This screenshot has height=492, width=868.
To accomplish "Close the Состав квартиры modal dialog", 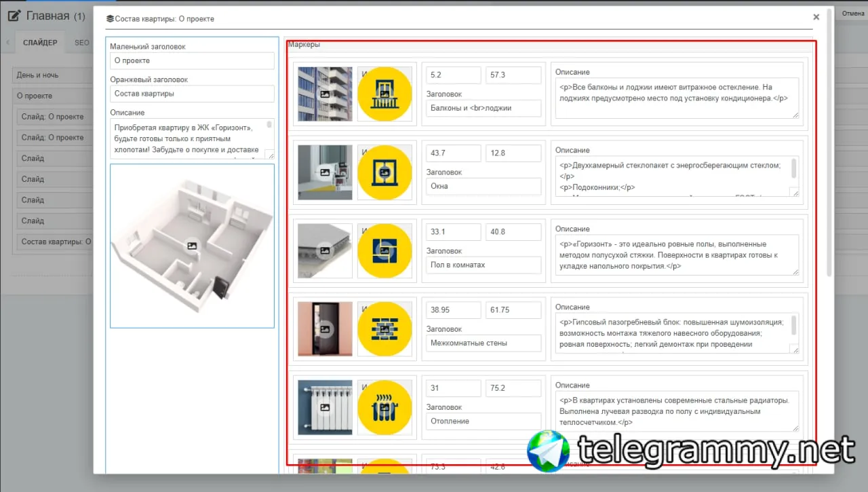I will pyautogui.click(x=816, y=18).
